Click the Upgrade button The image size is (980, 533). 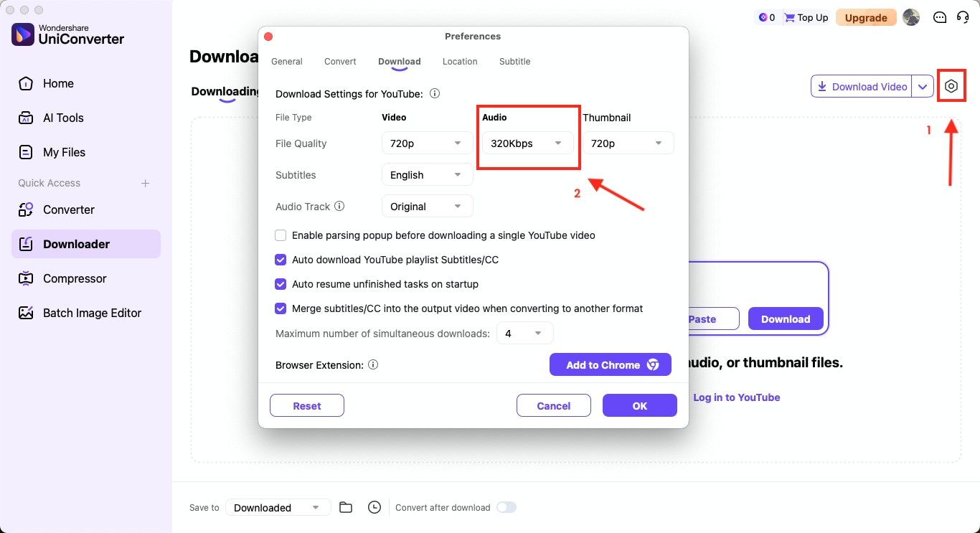(866, 17)
